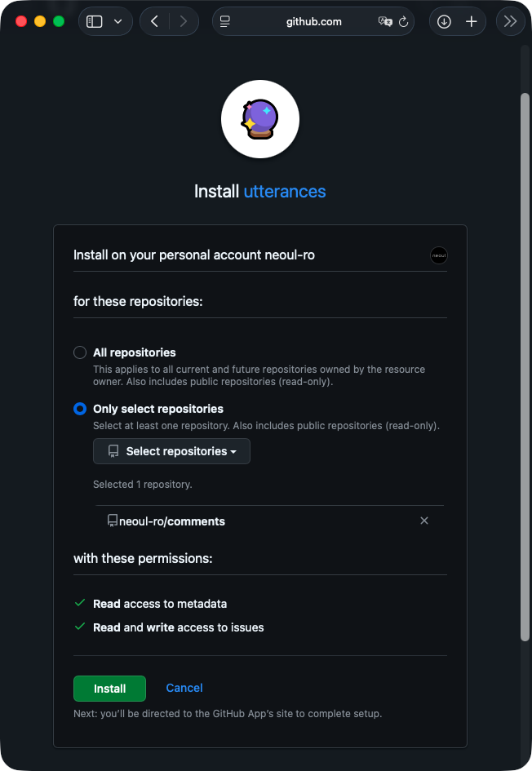Show the Safari downloads
The width and height of the screenshot is (532, 771).
pos(444,22)
